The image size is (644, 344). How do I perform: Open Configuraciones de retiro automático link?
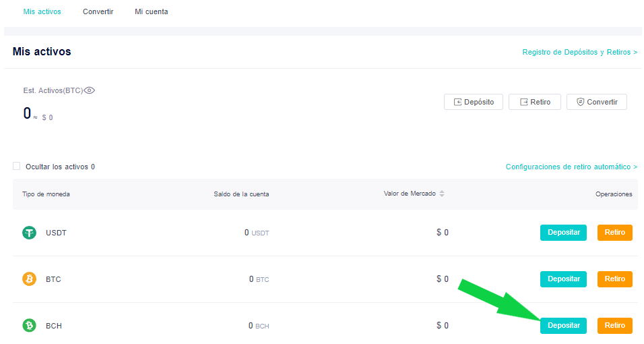(571, 167)
